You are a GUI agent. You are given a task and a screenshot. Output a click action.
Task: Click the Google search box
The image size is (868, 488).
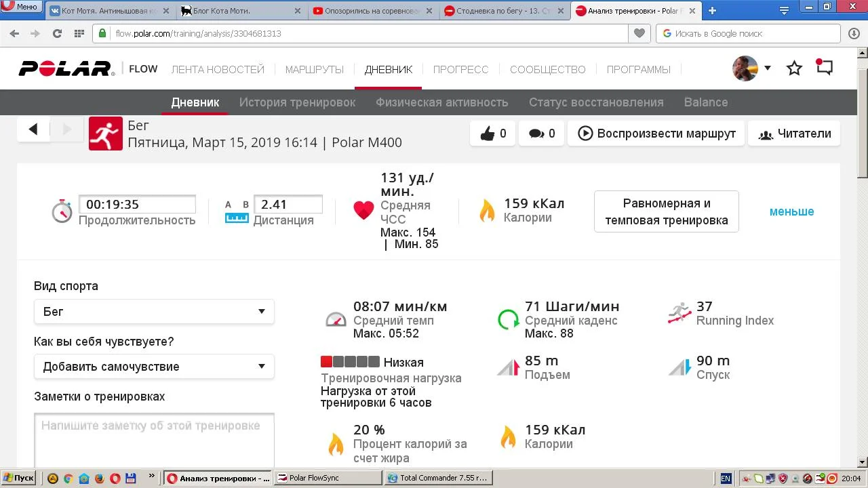[747, 33]
